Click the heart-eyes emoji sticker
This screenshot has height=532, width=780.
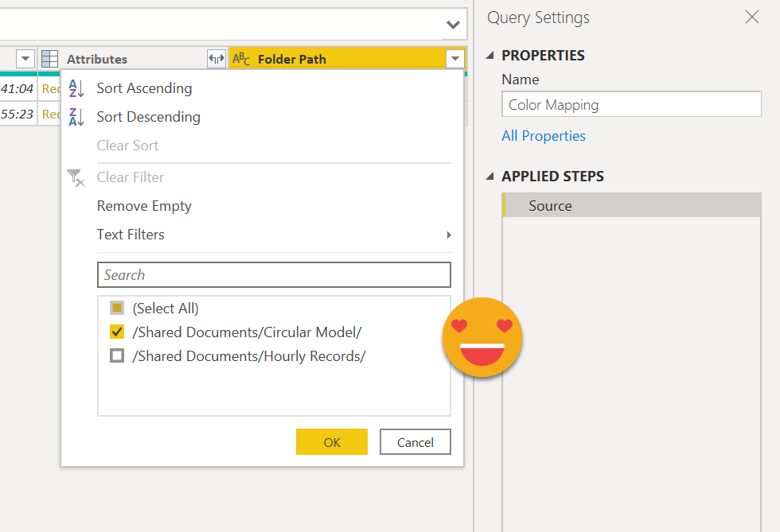[482, 337]
